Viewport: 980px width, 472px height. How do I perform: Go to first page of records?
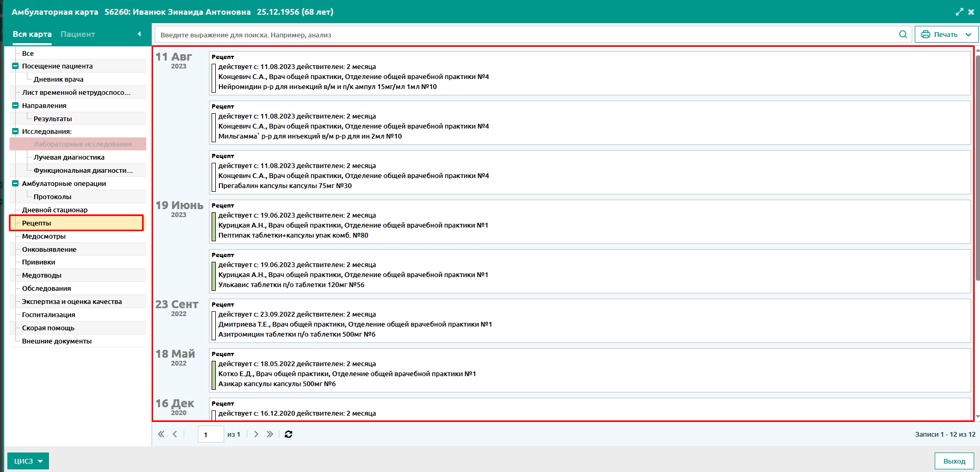coord(161,434)
